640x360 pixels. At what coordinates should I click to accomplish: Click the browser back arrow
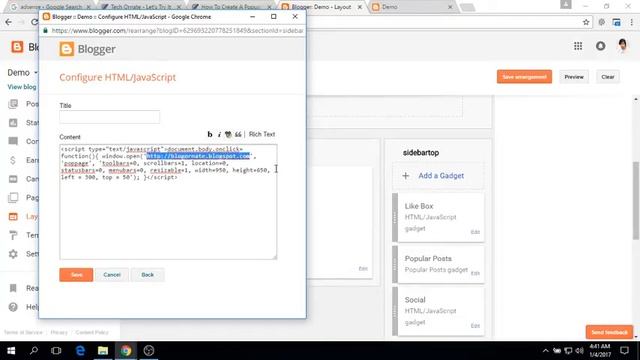coord(9,22)
